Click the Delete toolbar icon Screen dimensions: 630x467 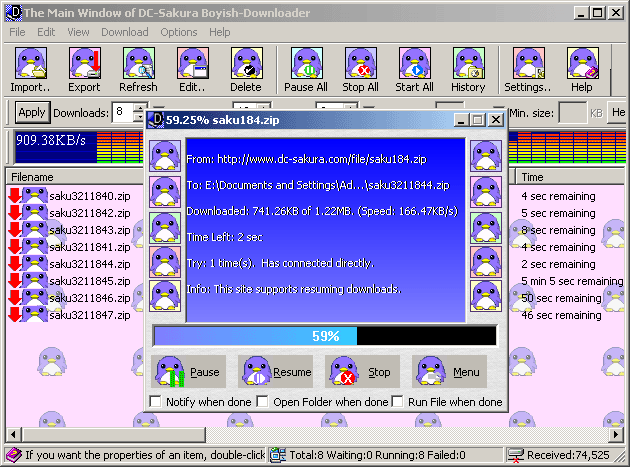(x=247, y=63)
